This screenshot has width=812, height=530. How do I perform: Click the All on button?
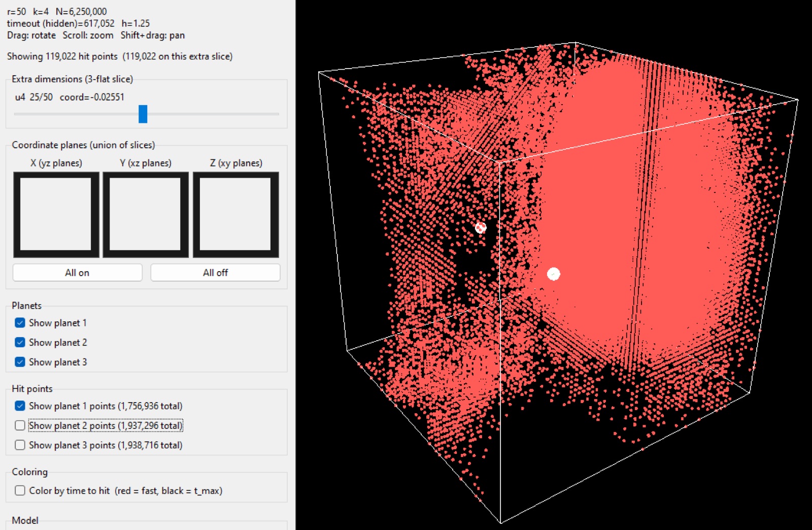tap(77, 273)
